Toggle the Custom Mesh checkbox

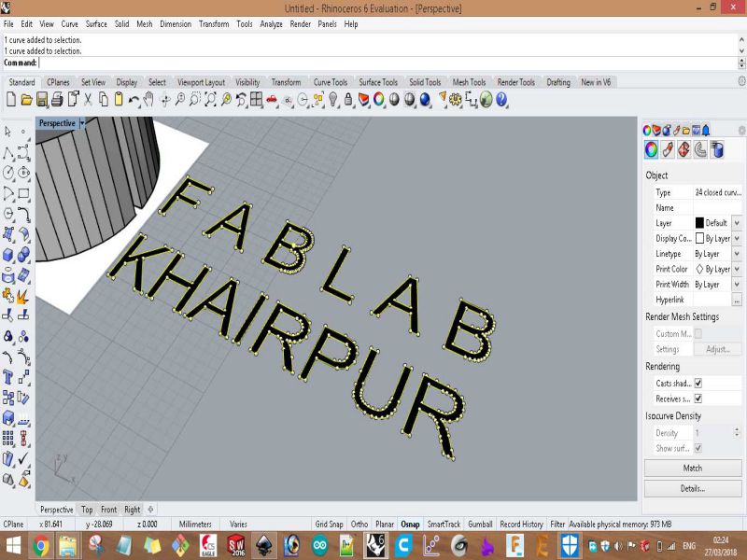pyautogui.click(x=698, y=333)
